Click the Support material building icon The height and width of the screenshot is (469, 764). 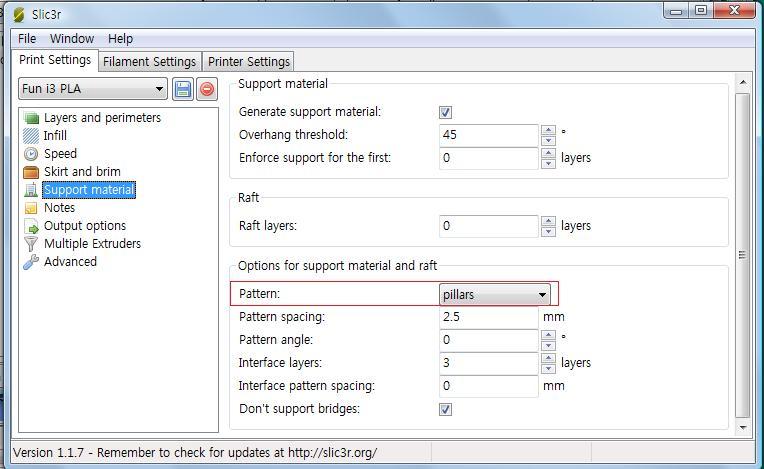coord(31,190)
